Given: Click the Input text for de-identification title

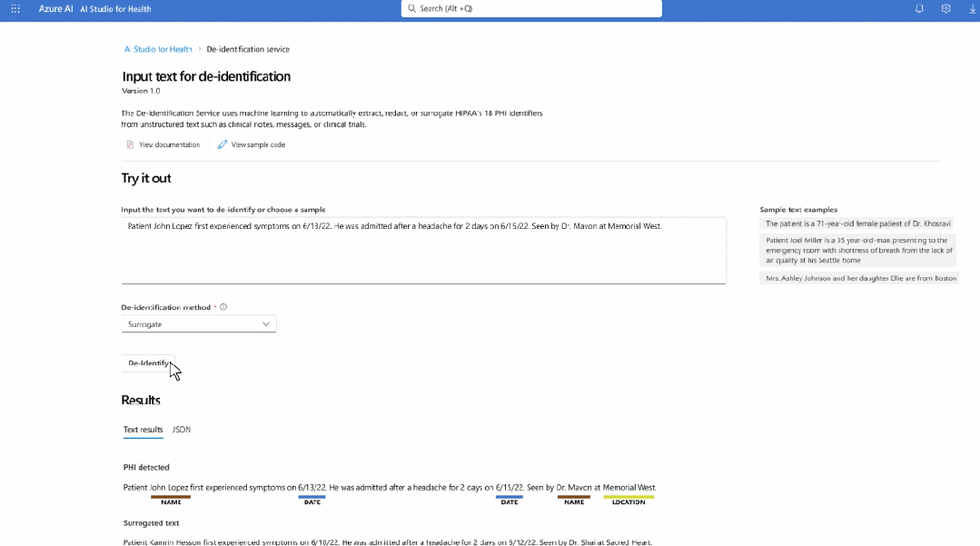Looking at the screenshot, I should [x=206, y=76].
